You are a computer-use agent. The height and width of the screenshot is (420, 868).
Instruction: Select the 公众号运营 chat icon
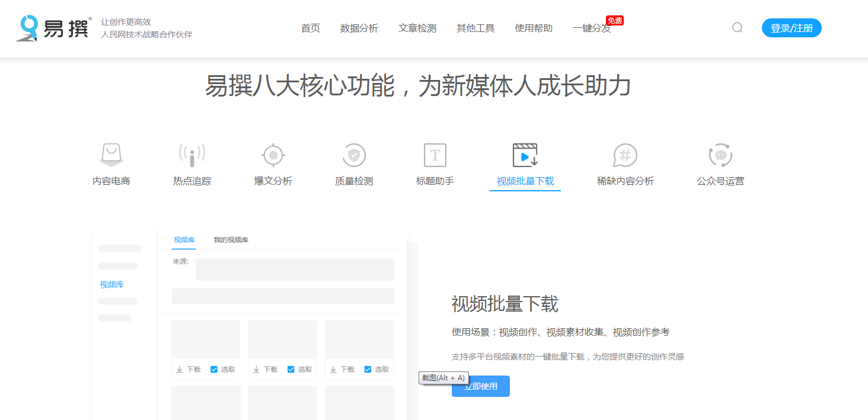(x=720, y=155)
